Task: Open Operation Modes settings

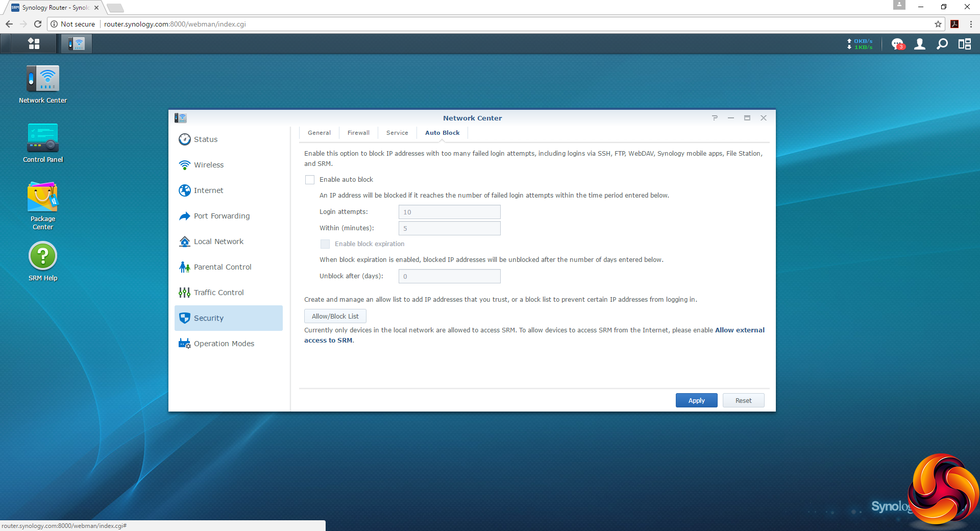Action: pyautogui.click(x=229, y=344)
